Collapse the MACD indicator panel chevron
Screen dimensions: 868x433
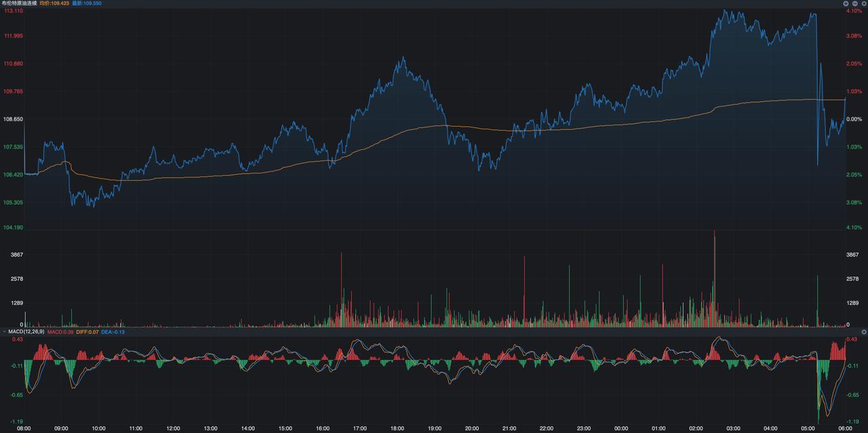pyautogui.click(x=3, y=332)
